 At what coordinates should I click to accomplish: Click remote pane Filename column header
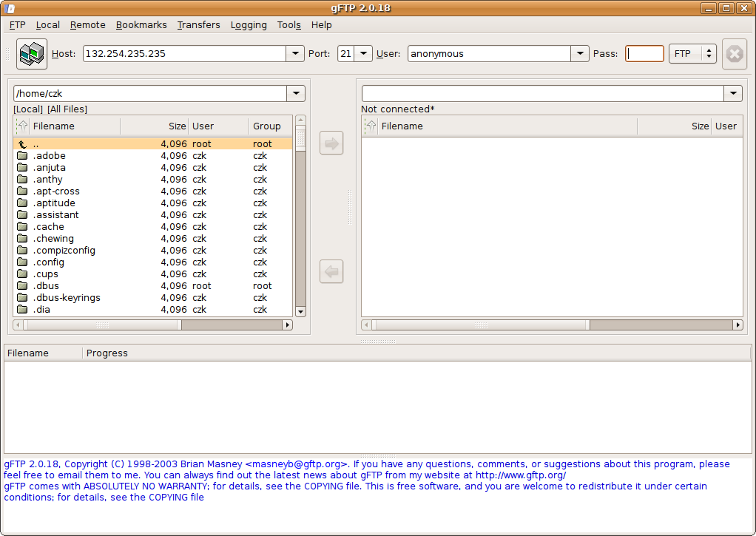point(507,126)
